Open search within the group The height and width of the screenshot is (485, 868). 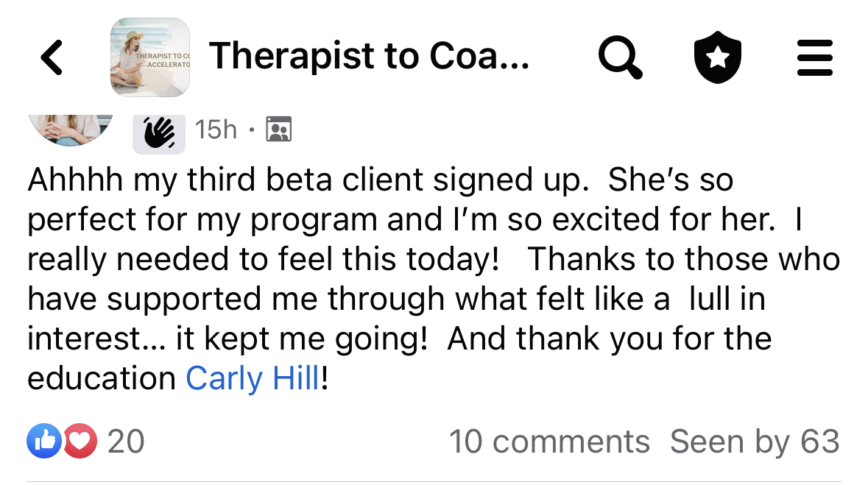620,57
